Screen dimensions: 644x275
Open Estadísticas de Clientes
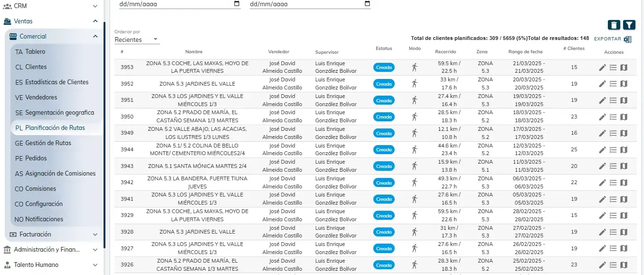coord(57,82)
